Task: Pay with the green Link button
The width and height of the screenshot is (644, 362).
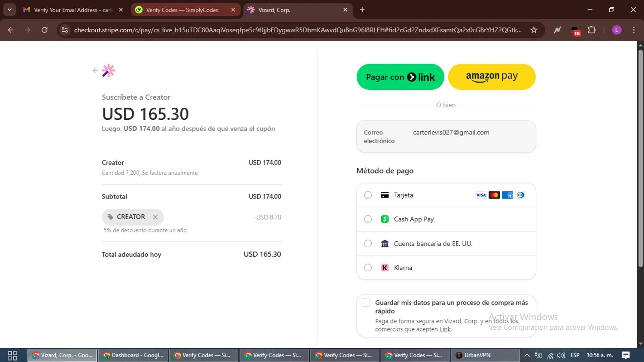Action: pyautogui.click(x=400, y=77)
